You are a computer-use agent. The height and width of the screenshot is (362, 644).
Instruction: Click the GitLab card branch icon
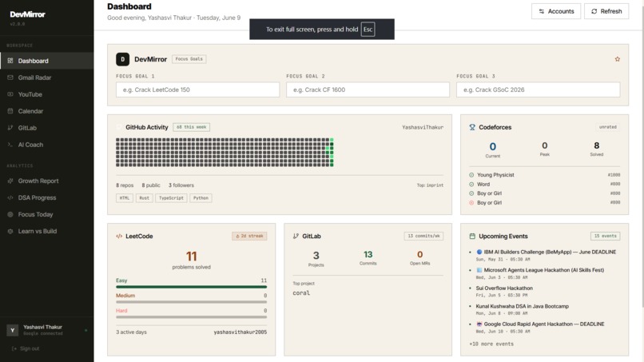coord(296,237)
